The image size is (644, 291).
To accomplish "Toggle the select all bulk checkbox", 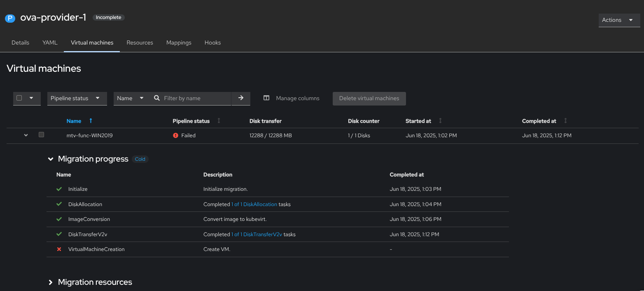I will [x=19, y=98].
